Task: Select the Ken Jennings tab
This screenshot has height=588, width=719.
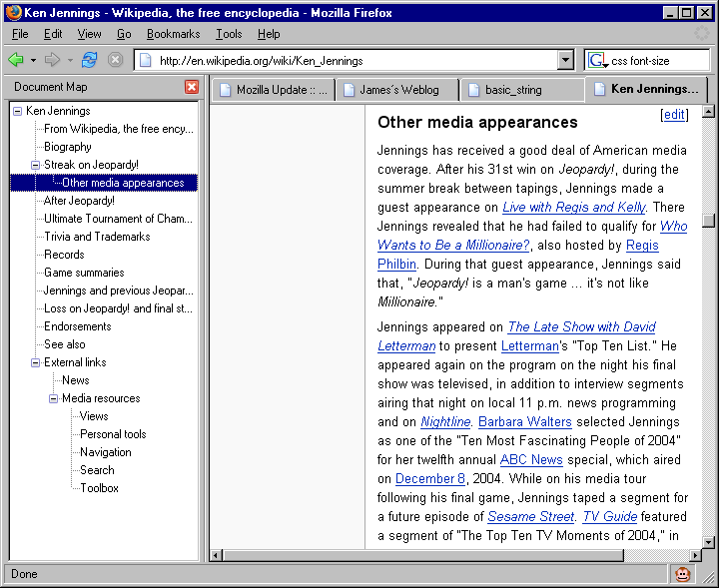Action: [x=646, y=89]
